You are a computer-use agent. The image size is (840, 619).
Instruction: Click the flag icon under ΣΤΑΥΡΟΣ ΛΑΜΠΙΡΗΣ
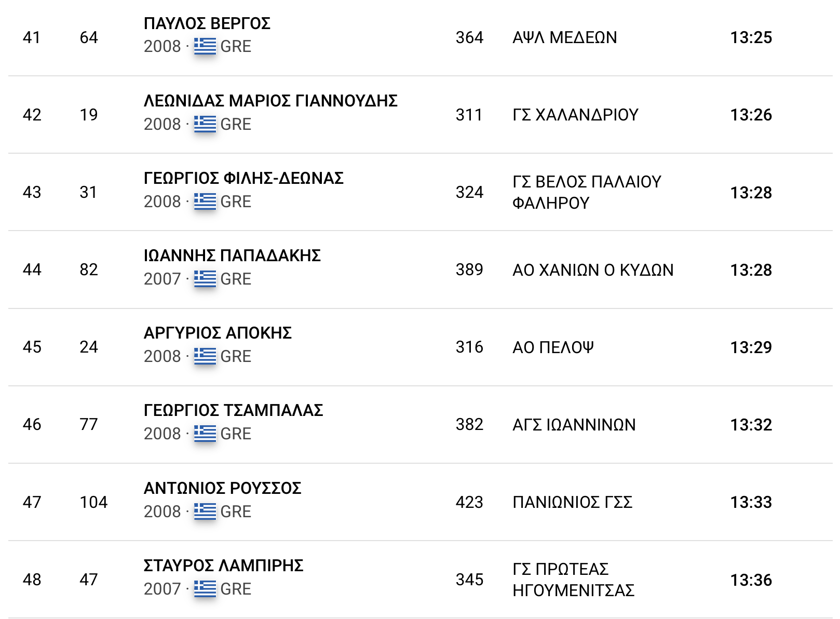point(205,589)
